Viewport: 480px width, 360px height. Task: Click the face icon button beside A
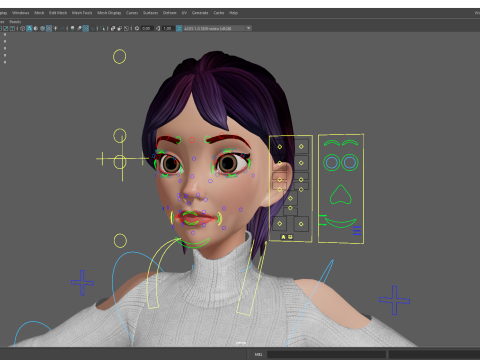point(290,237)
